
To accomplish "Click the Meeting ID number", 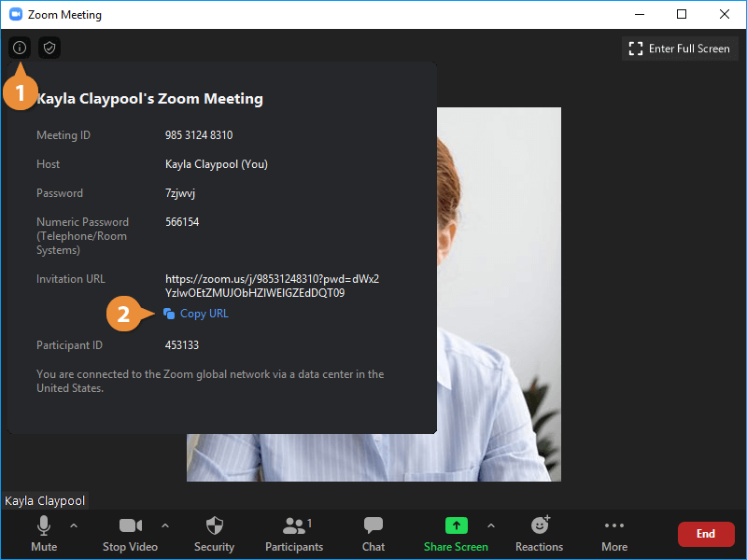I will click(x=199, y=135).
